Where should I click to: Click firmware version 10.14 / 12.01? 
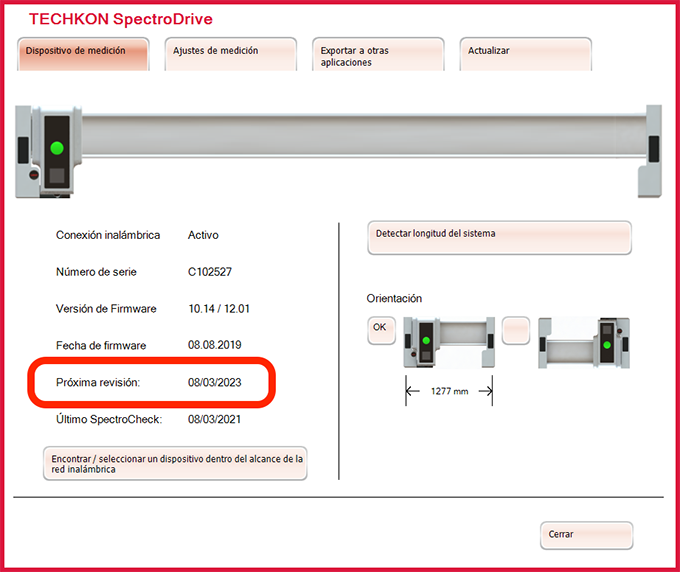point(219,309)
